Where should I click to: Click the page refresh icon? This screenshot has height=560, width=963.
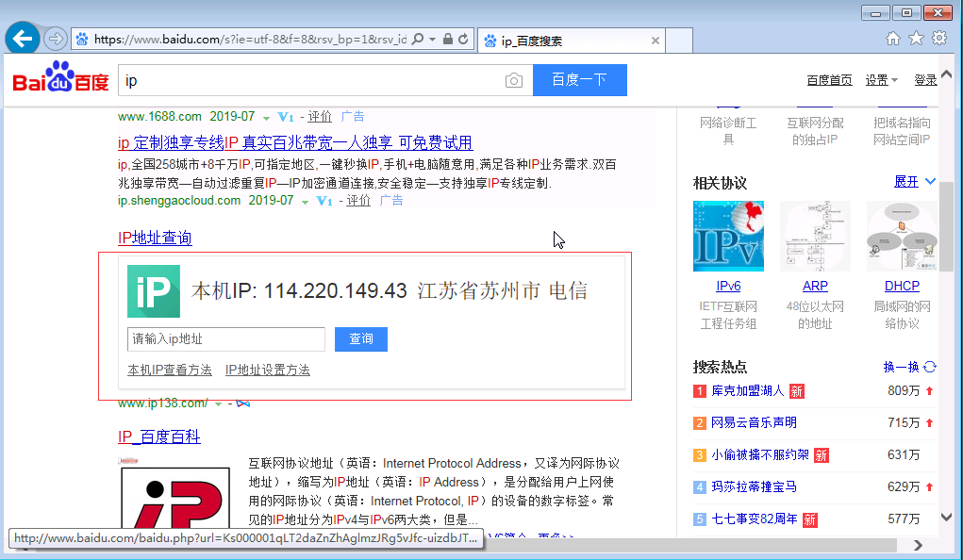[x=464, y=39]
